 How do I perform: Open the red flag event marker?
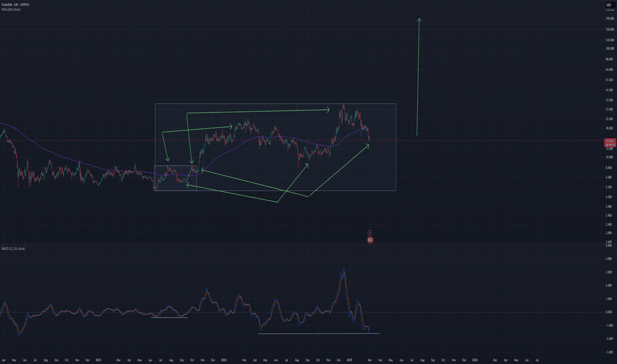click(x=370, y=240)
